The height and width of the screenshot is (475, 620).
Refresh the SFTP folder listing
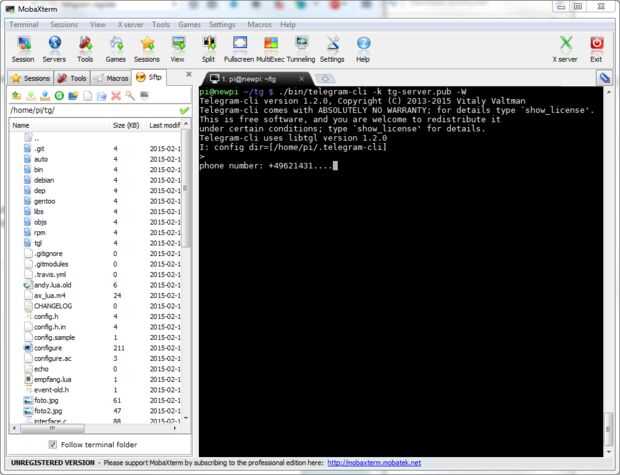(x=59, y=95)
